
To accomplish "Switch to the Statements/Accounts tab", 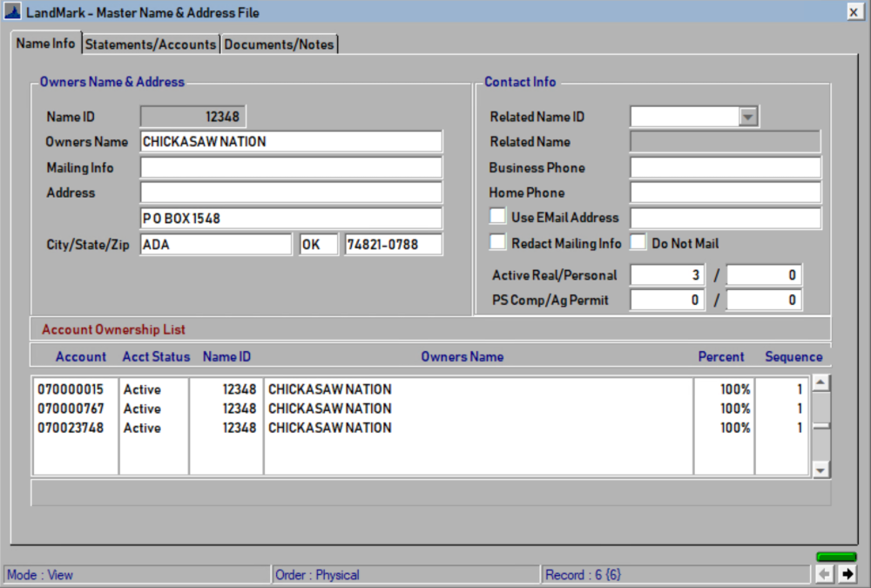I will tap(149, 44).
